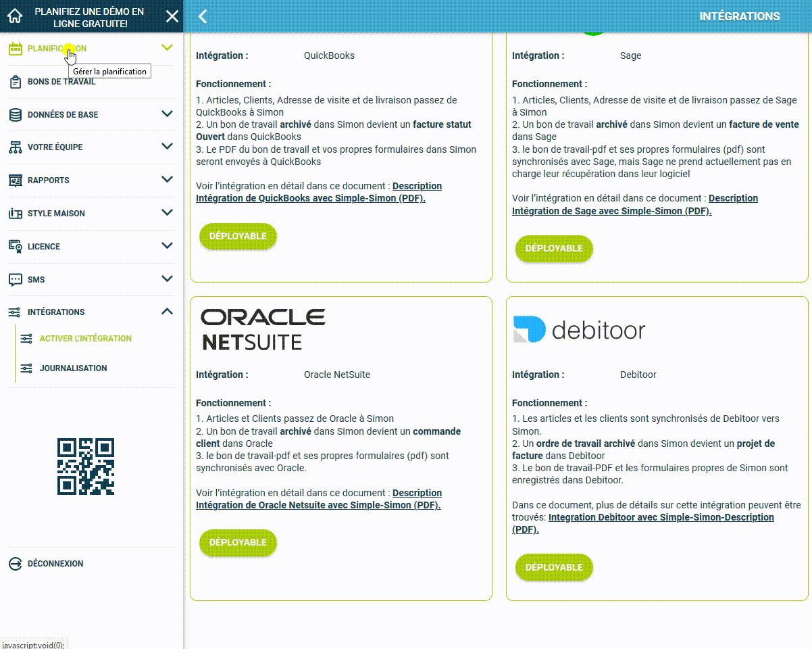Click Déconnexion to log out
Viewport: 812px width, 649px height.
(55, 564)
